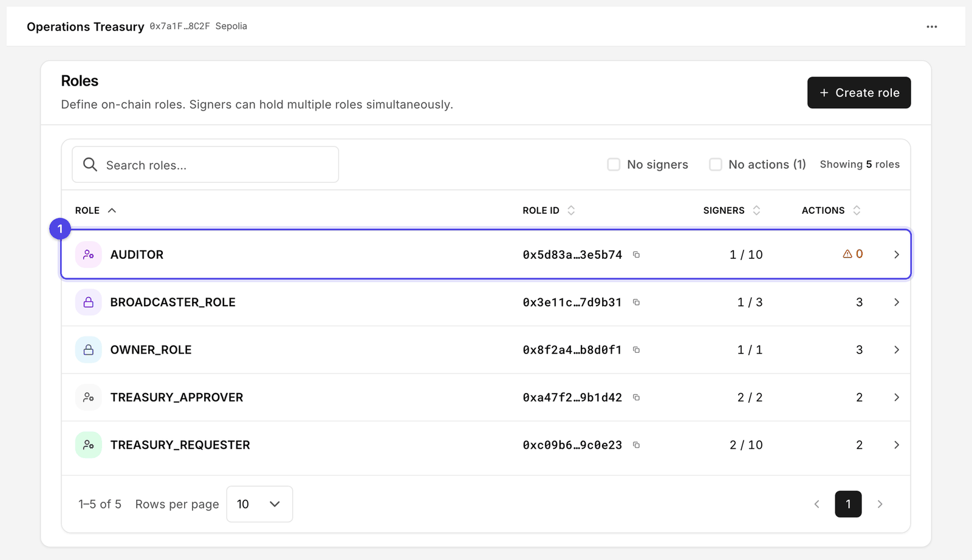
Task: Click the OWNER_ROLE role name
Action: click(151, 350)
